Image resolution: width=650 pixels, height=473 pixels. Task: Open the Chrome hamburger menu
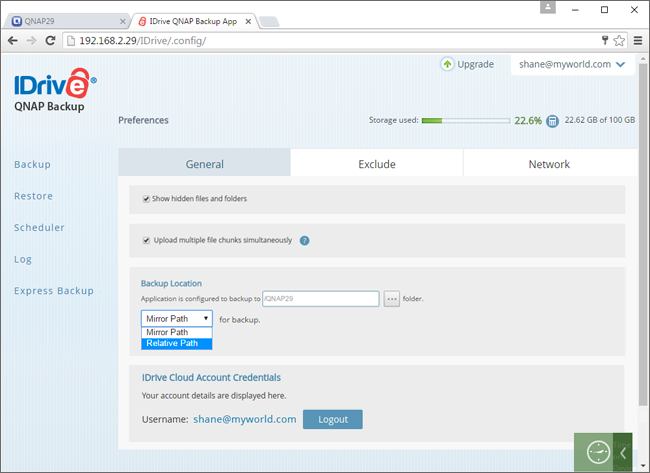click(638, 41)
